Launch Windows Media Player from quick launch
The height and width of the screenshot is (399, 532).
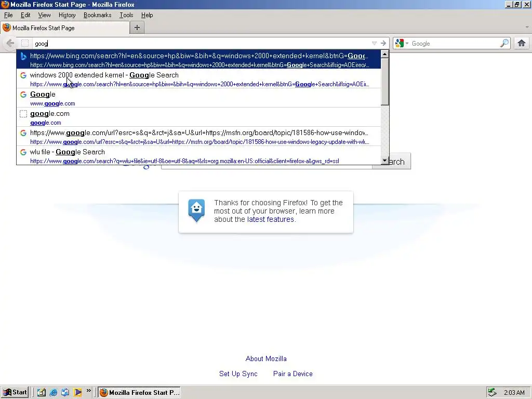pyautogui.click(x=77, y=392)
